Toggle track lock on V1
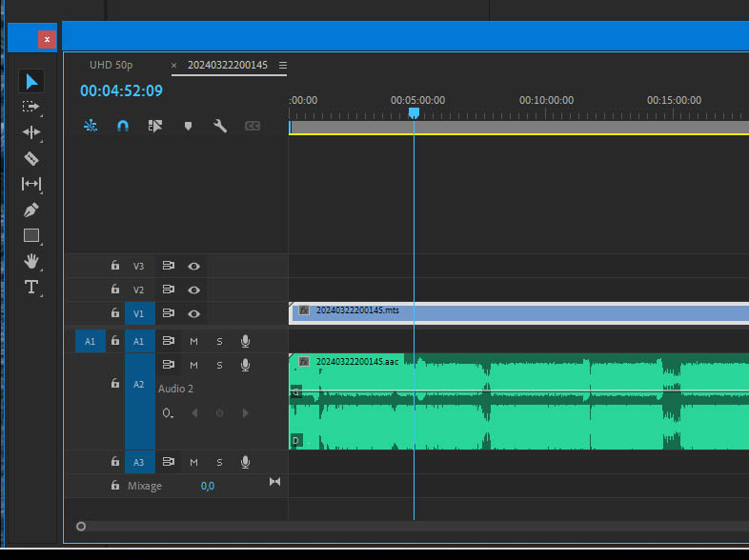This screenshot has width=749, height=560. tap(115, 313)
